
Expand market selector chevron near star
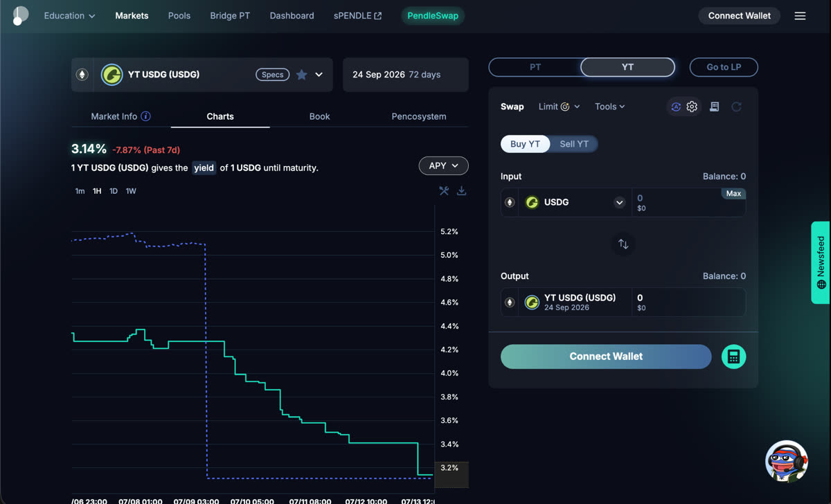coord(319,75)
